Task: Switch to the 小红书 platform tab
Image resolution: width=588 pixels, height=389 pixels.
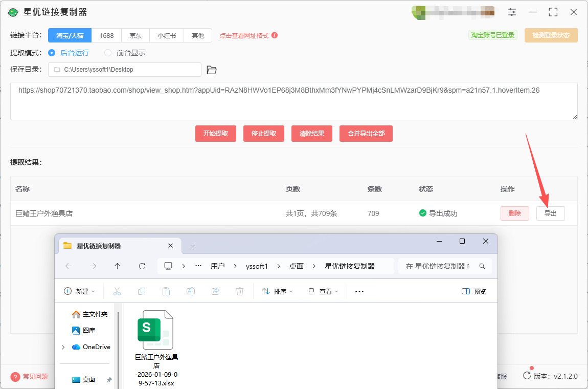Action: [167, 35]
